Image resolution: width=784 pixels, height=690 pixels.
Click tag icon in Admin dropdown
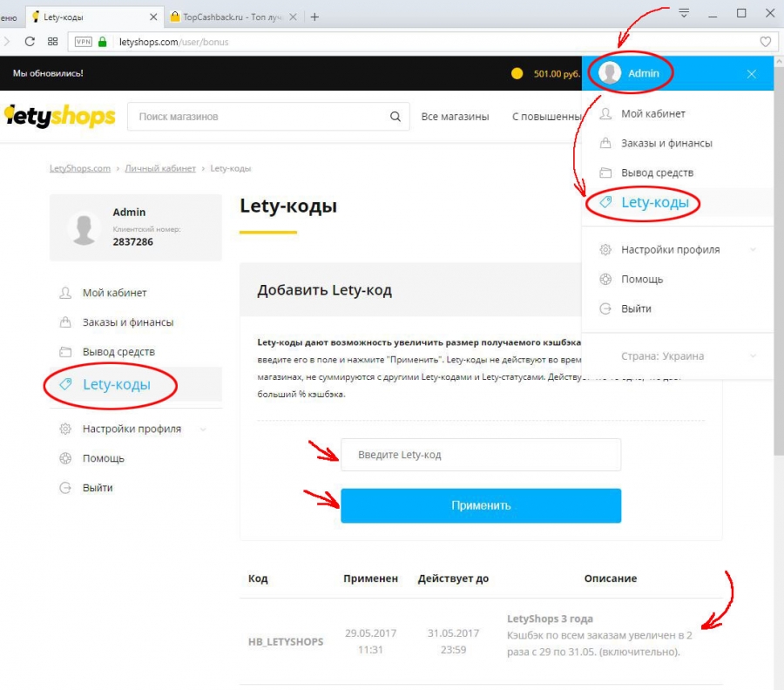click(x=605, y=202)
